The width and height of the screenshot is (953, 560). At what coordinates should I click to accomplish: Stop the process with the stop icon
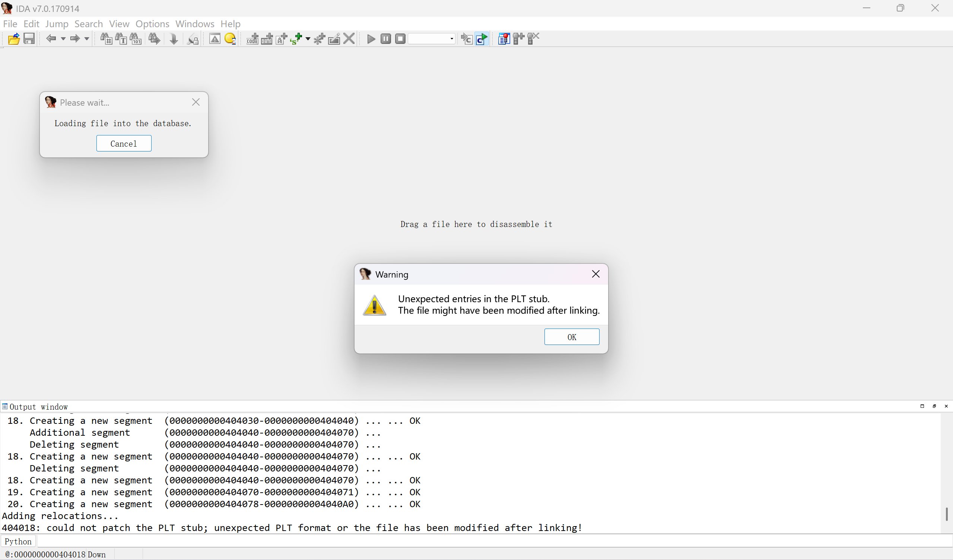click(400, 39)
